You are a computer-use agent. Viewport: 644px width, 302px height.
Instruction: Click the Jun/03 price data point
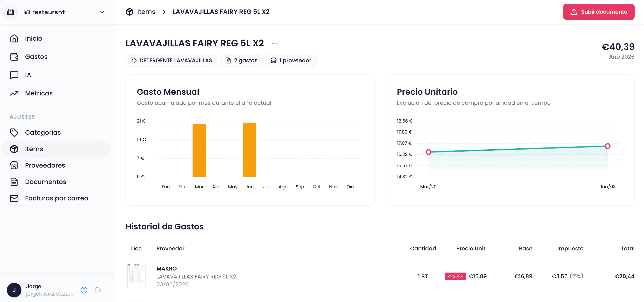pos(607,146)
